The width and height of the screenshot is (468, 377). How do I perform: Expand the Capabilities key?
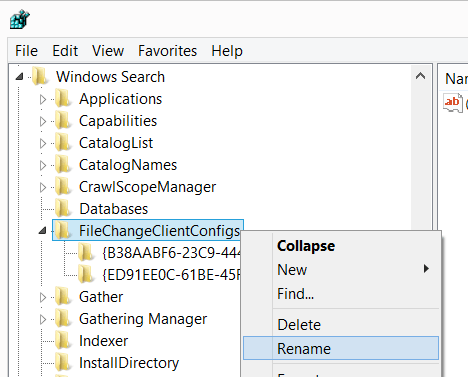[43, 121]
